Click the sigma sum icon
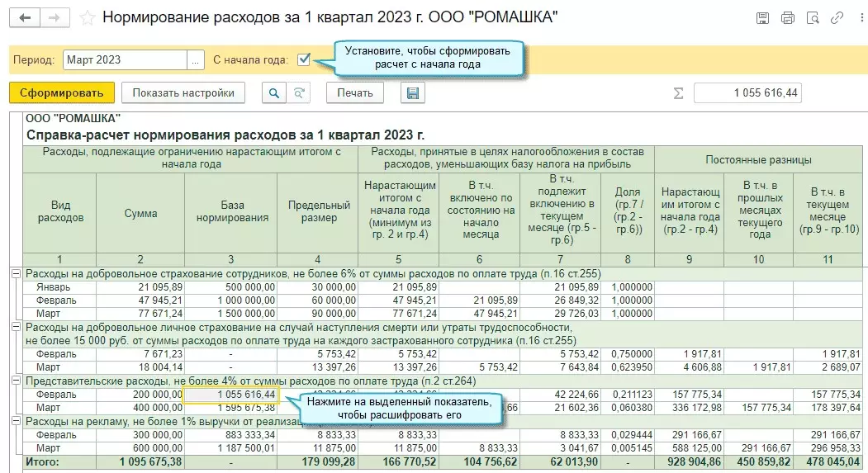The width and height of the screenshot is (868, 473). [678, 93]
